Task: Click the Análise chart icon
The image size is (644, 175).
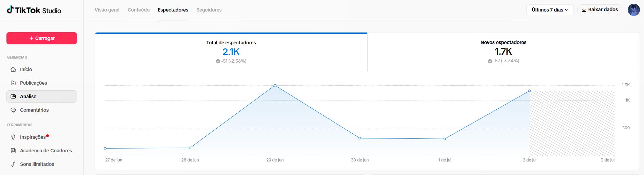Action: 13,96
